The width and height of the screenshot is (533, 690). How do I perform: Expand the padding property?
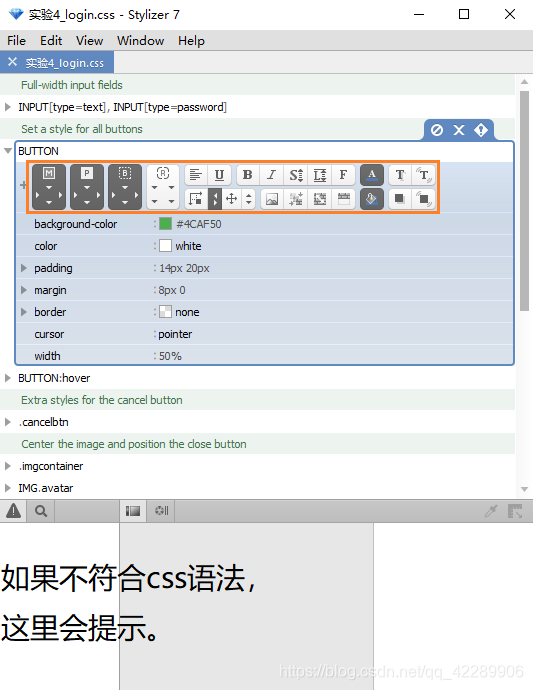pos(24,268)
